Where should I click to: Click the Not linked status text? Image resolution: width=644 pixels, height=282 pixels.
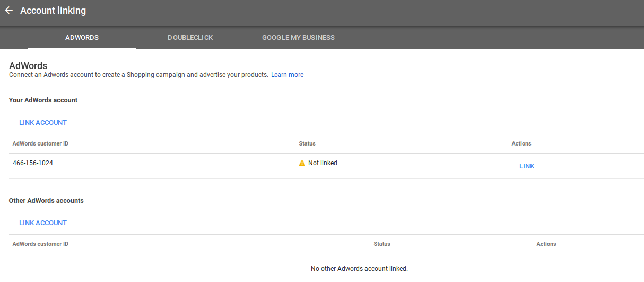pos(323,163)
